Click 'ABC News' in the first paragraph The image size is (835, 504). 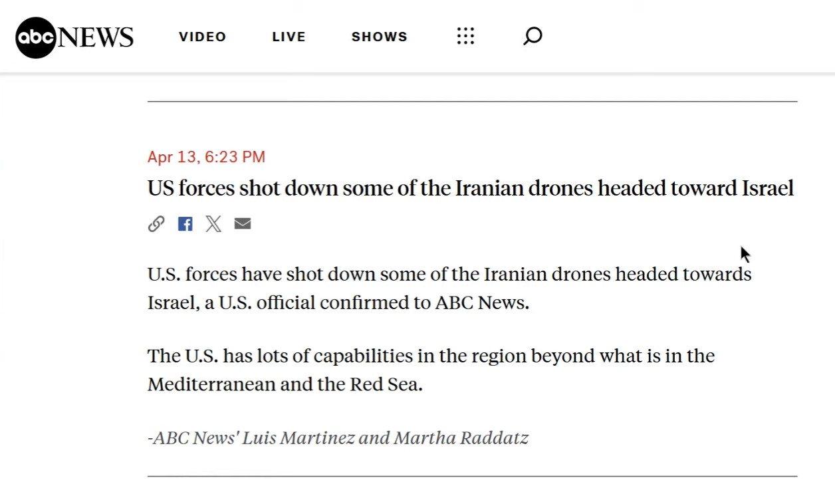[481, 303]
